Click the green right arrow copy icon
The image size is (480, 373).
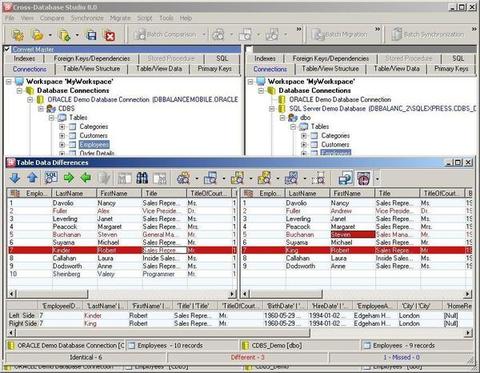(x=69, y=178)
